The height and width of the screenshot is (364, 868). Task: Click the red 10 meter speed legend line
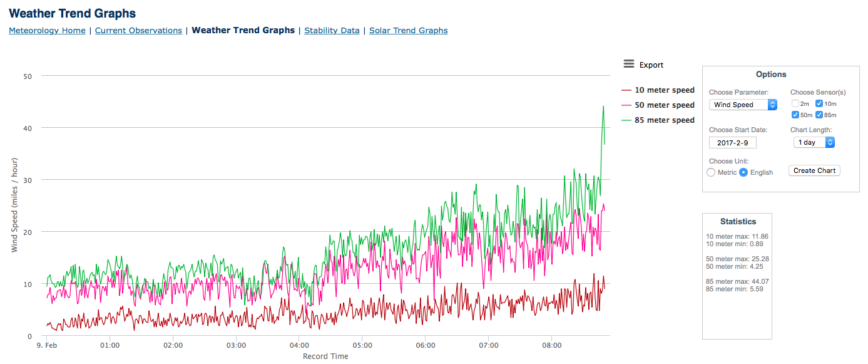(626, 90)
